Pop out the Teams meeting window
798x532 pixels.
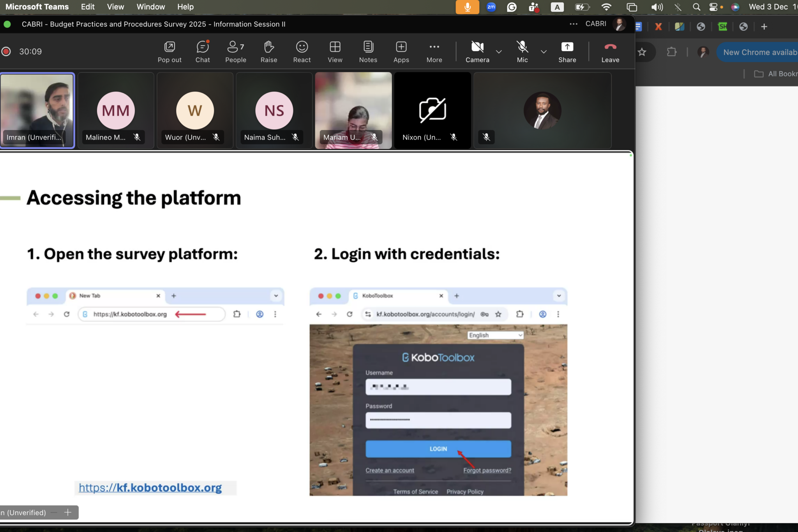point(169,52)
